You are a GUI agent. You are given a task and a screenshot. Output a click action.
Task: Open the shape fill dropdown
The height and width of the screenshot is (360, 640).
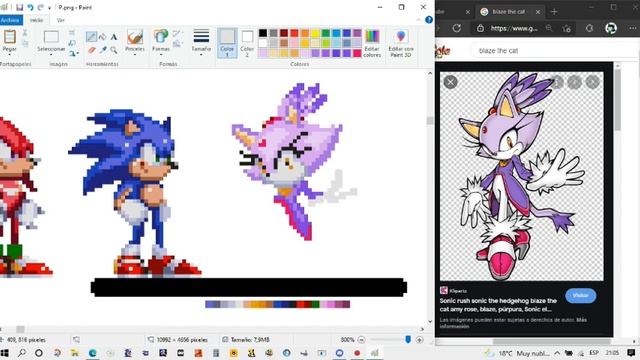pyautogui.click(x=177, y=44)
